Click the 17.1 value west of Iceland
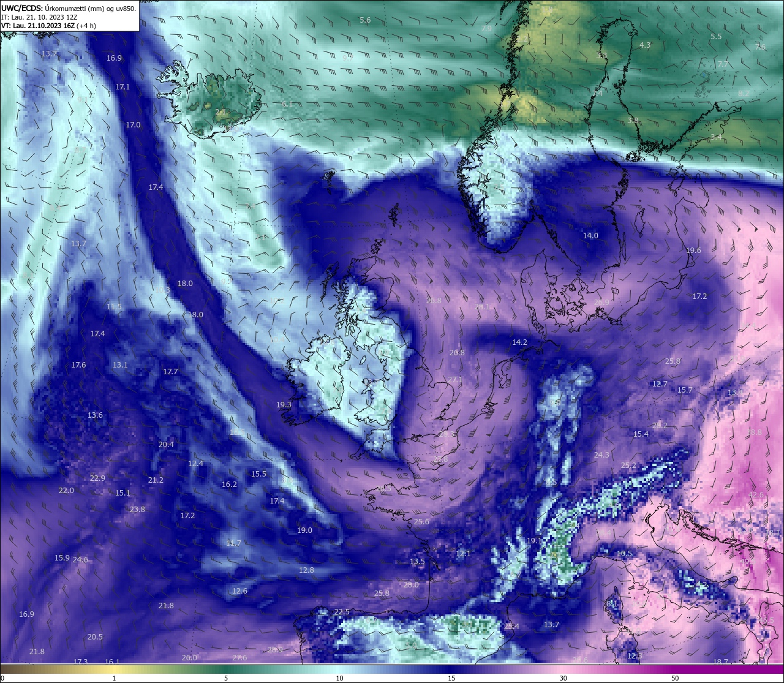The height and width of the screenshot is (683, 784). click(x=123, y=87)
